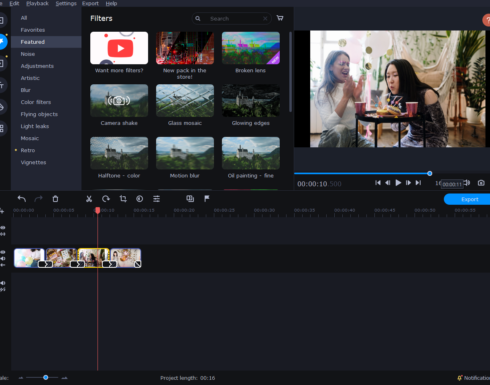This screenshot has width=490, height=385.
Task: Split the clip with the scissors tool
Action: pos(89,199)
